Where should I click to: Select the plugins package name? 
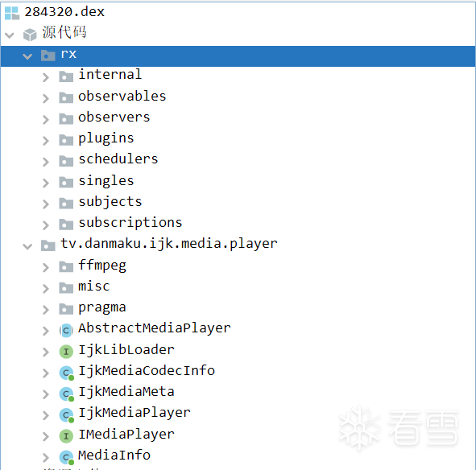[106, 138]
